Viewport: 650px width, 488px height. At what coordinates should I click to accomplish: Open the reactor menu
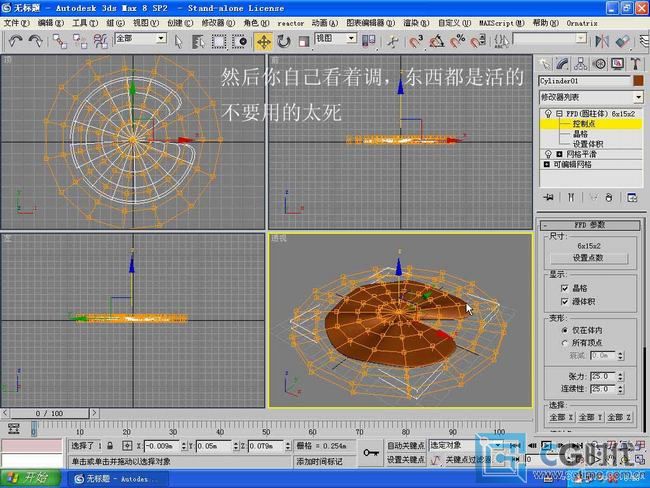(291, 23)
